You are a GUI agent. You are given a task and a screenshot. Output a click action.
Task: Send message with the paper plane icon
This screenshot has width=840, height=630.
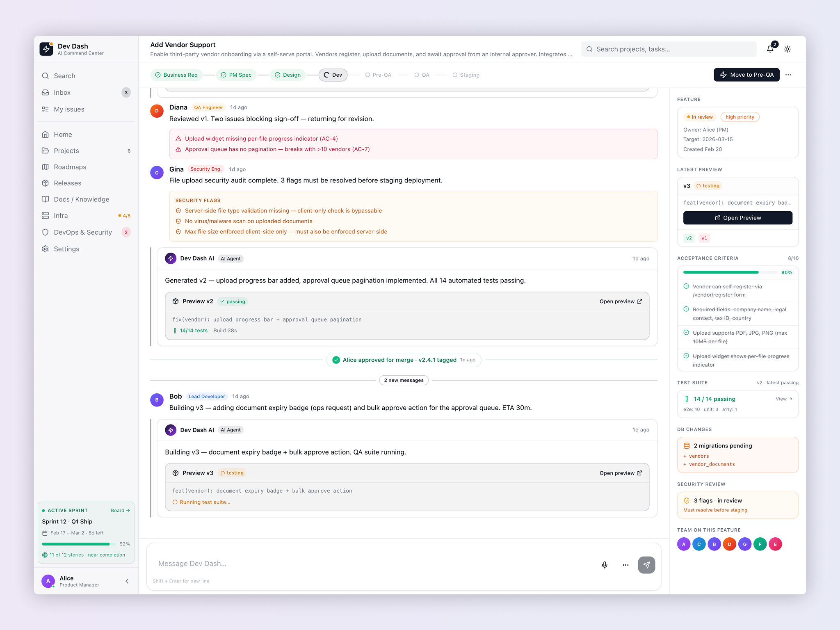tap(646, 565)
